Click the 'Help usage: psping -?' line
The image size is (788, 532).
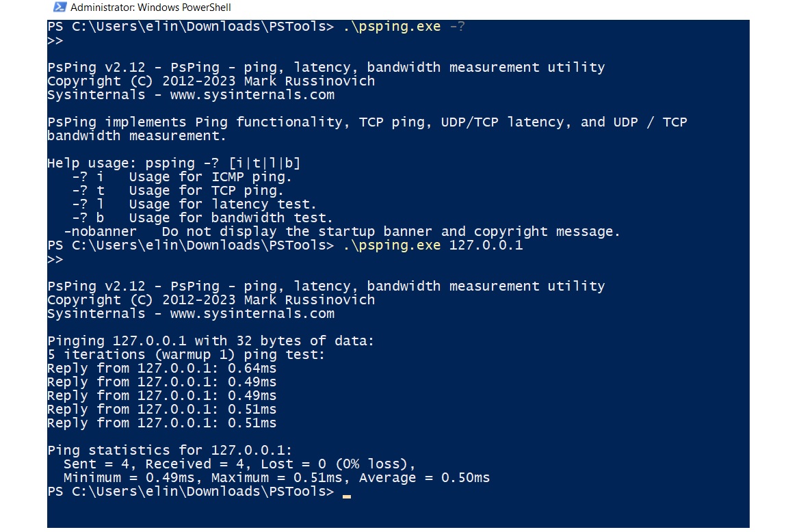174,163
